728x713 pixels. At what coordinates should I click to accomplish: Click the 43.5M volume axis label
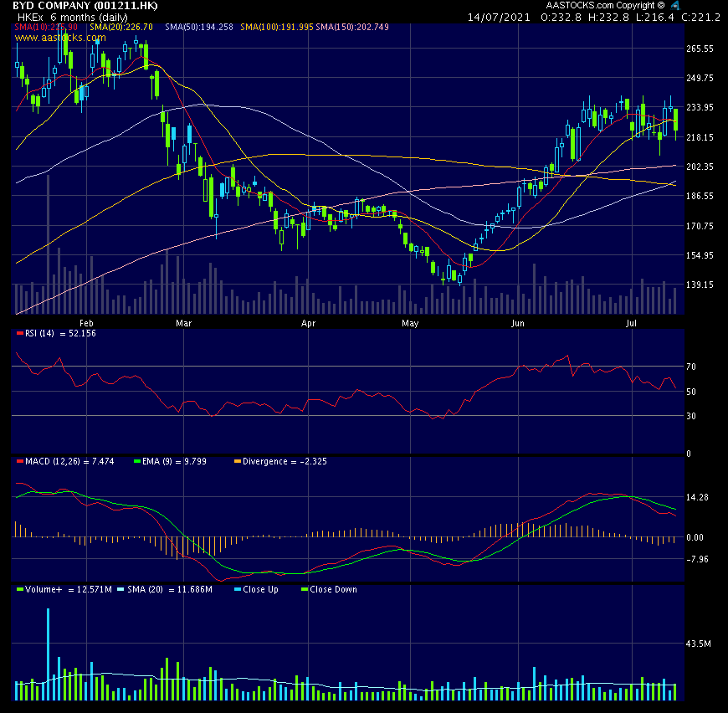tap(698, 644)
